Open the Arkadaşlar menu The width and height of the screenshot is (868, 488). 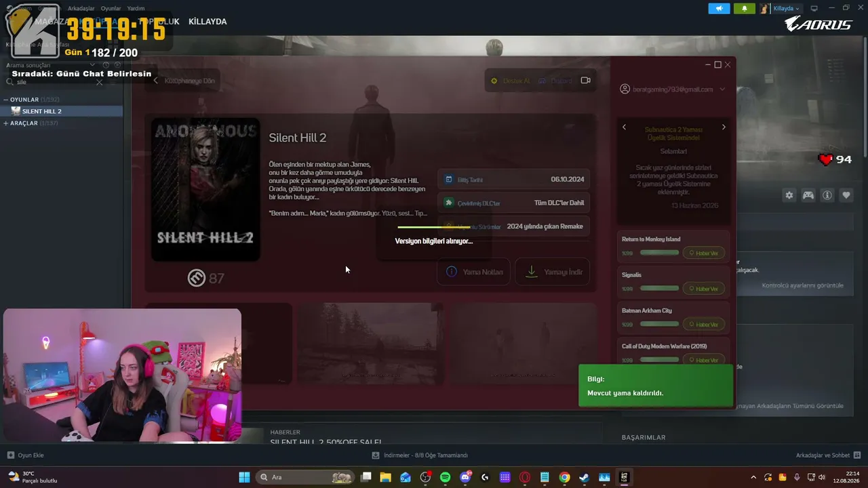tap(81, 9)
